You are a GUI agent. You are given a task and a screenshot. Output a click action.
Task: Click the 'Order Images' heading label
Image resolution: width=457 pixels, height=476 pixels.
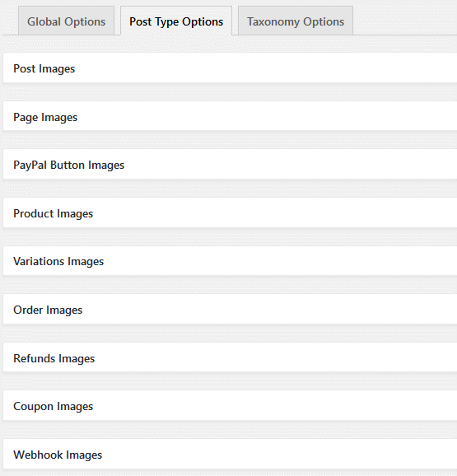[x=48, y=310]
